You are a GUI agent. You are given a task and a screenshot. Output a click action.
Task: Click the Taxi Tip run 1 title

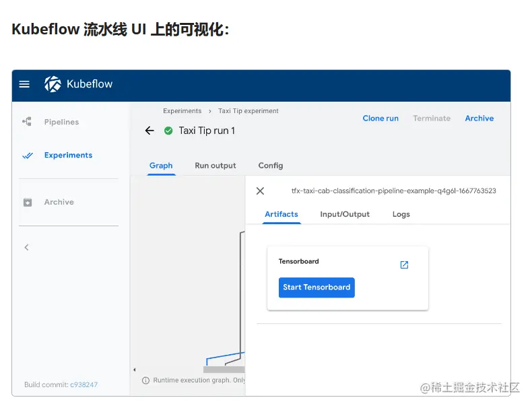(207, 131)
